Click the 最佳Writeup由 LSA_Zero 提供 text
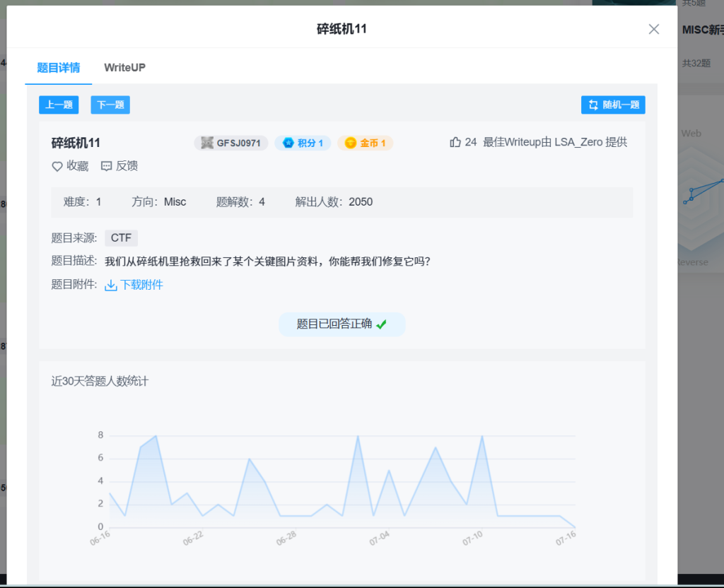 (554, 143)
